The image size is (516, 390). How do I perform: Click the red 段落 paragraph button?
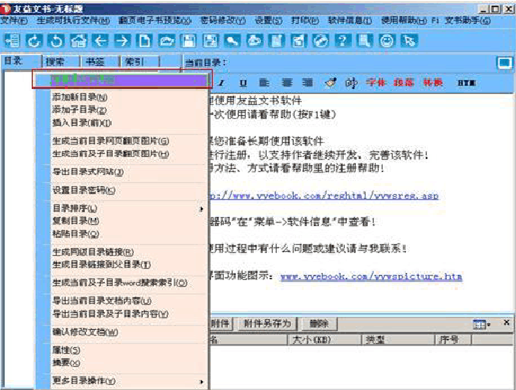coord(404,82)
